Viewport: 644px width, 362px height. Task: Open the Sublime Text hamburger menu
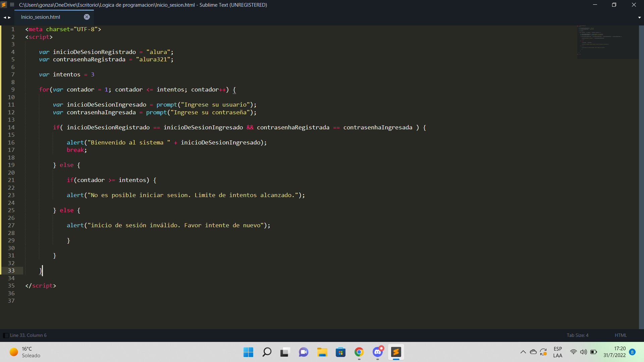(x=12, y=5)
